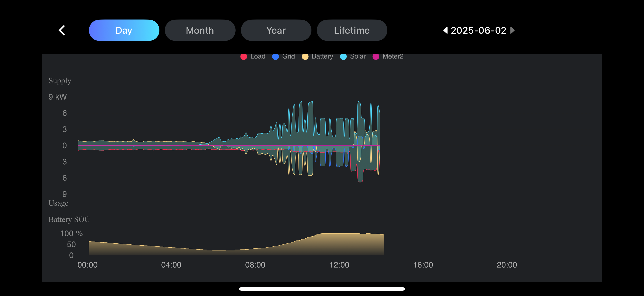Select the Day tab
Image resolution: width=644 pixels, height=296 pixels.
coord(124,30)
